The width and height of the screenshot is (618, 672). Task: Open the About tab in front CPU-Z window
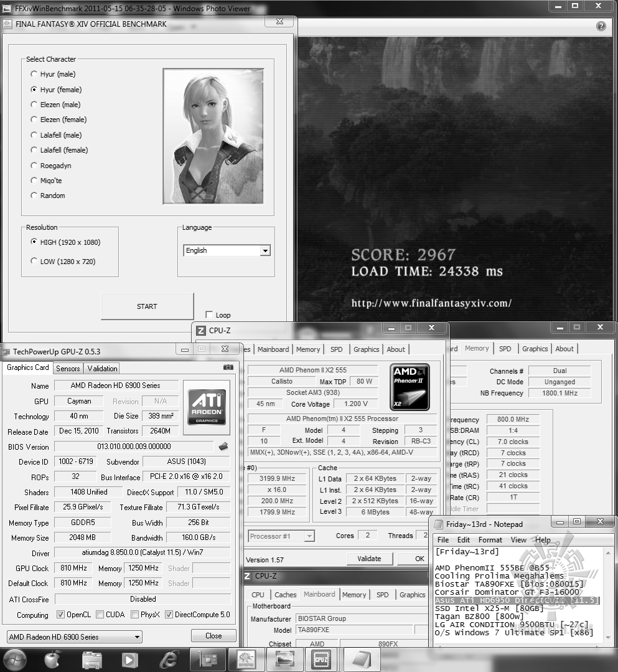(x=396, y=349)
